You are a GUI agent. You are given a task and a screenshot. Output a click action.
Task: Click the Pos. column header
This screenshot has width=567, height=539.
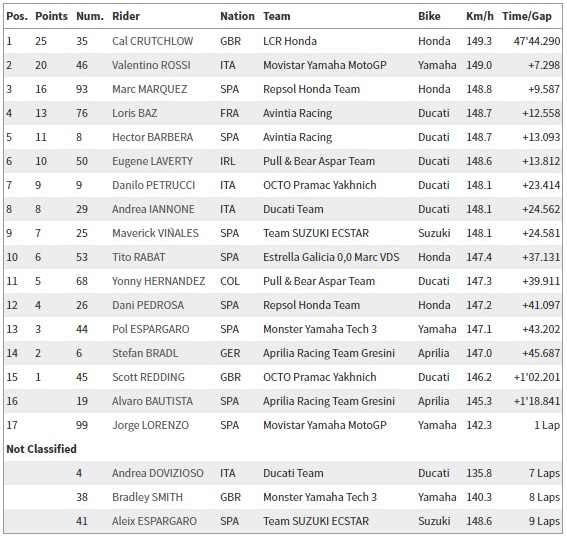click(17, 16)
